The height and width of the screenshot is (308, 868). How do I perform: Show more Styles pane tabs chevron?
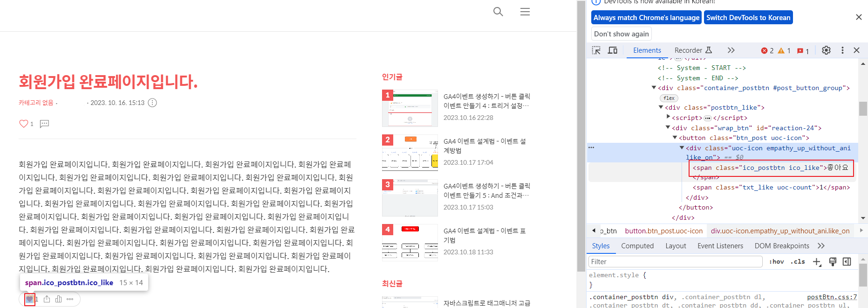pos(821,246)
